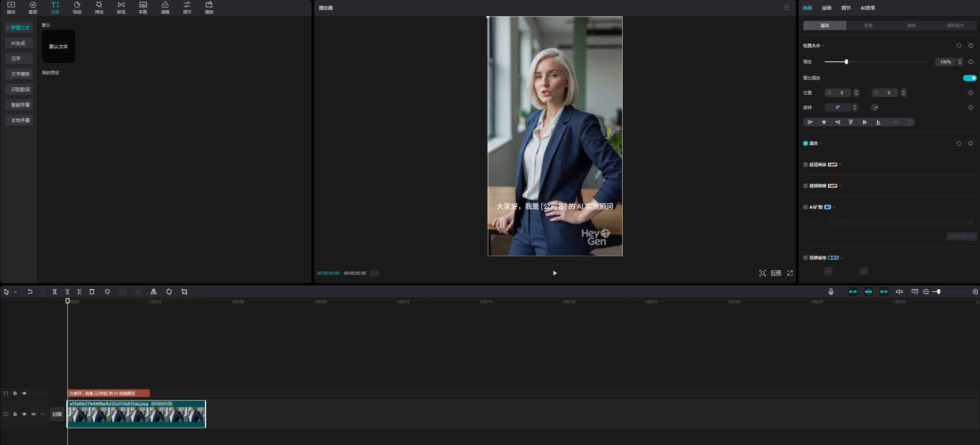Open the select tool dropdown arrow in timeline toolbar

15,292
